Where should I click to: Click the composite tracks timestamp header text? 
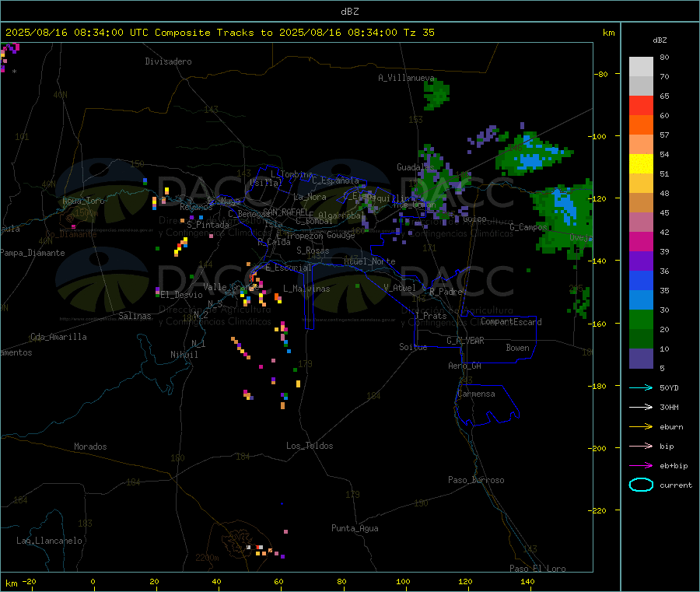219,33
